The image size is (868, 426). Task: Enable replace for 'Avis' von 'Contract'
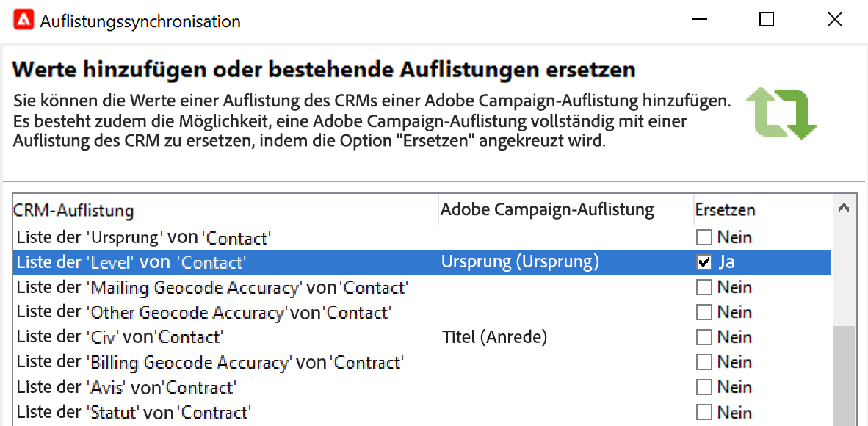click(704, 387)
